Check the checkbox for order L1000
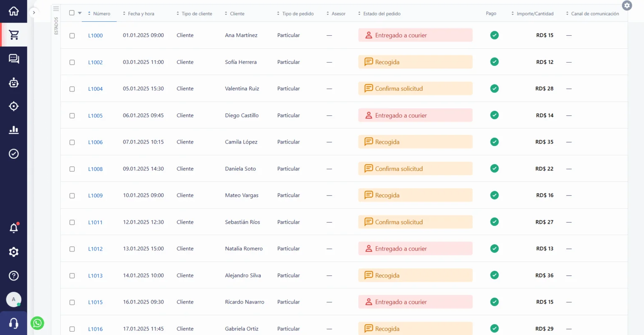This screenshot has height=335, width=644. (72, 36)
